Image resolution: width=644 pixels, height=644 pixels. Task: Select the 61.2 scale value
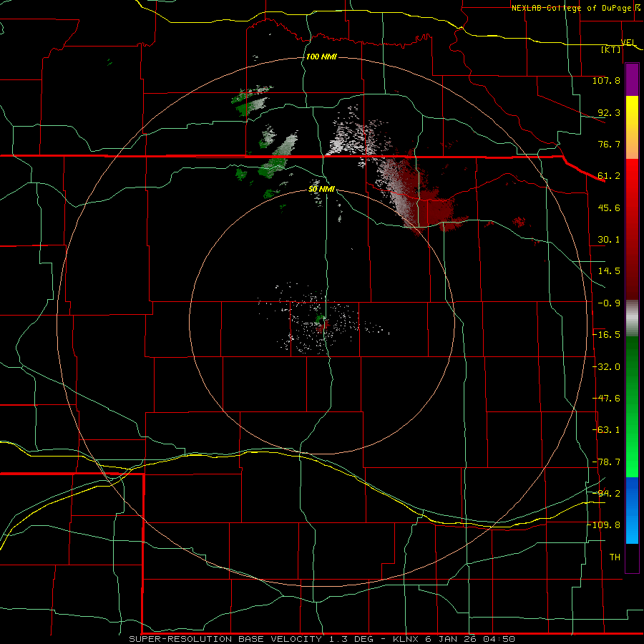[x=609, y=176]
